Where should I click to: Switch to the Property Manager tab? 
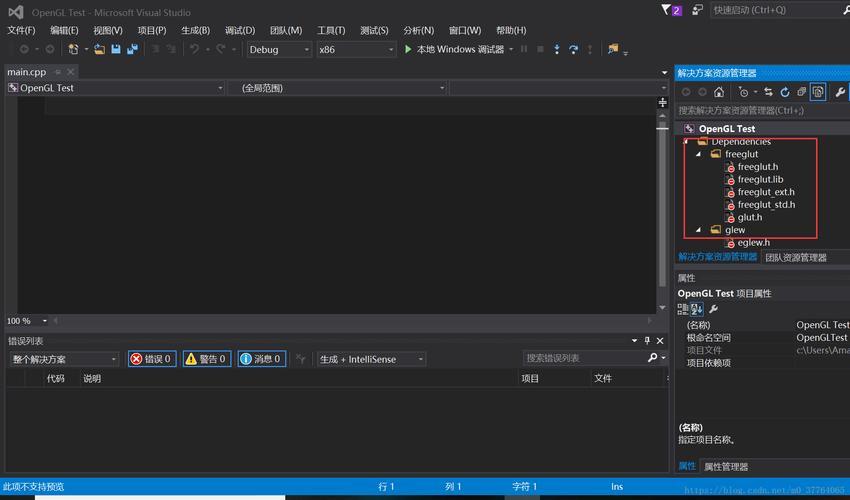[x=726, y=466]
